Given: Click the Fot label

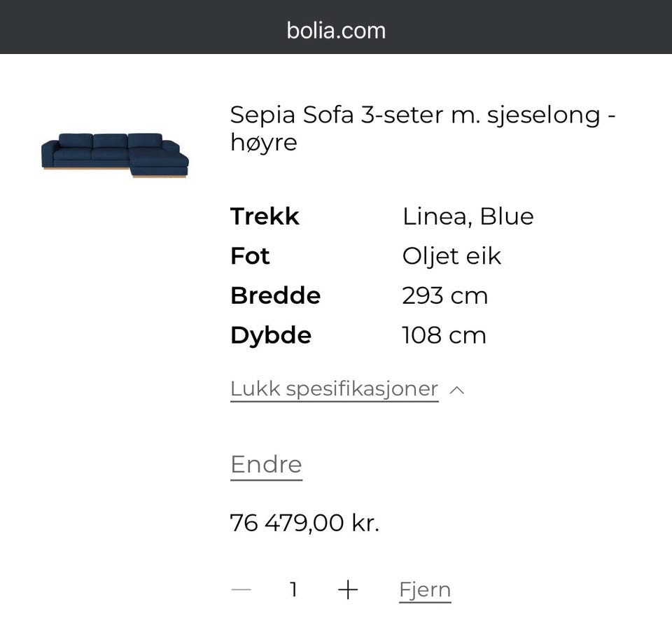Looking at the screenshot, I should pyautogui.click(x=250, y=256).
